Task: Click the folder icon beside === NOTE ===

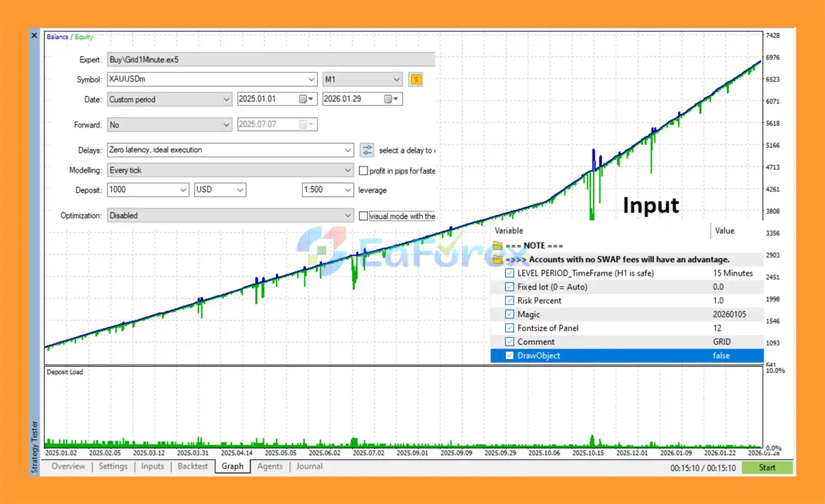Action: click(497, 245)
